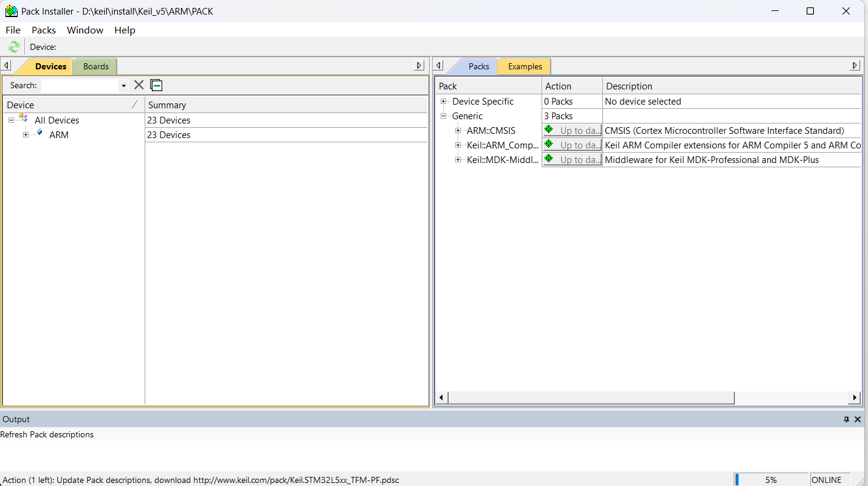Viewport: 868px width, 486px height.
Task: Click the All Devices tree icon
Action: (24, 119)
